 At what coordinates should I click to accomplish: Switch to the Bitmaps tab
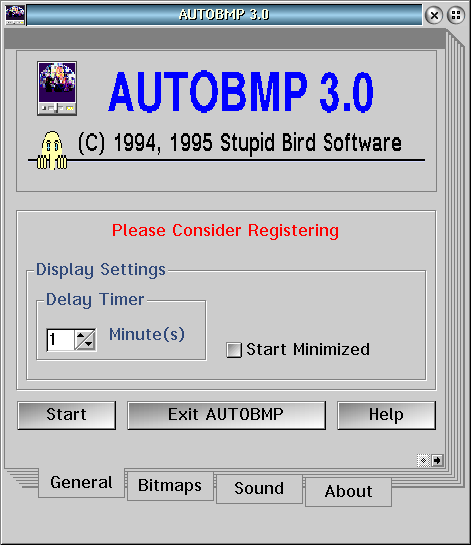pyautogui.click(x=170, y=486)
